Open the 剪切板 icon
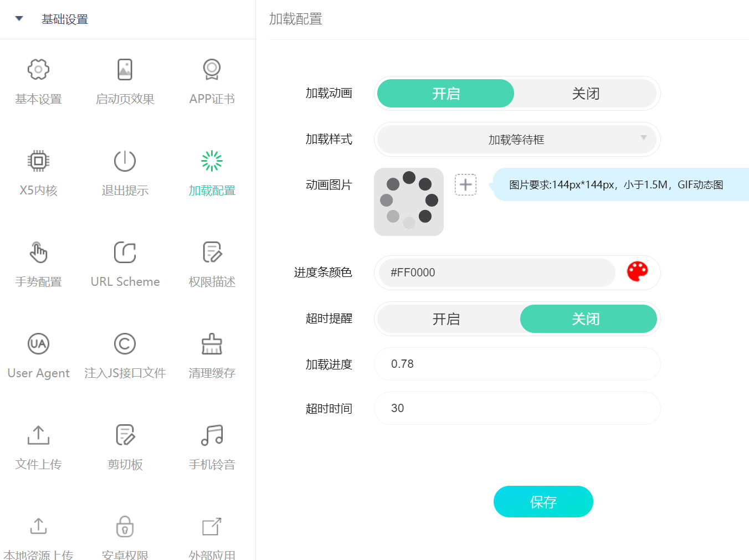Image resolution: width=749 pixels, height=560 pixels. (125, 435)
